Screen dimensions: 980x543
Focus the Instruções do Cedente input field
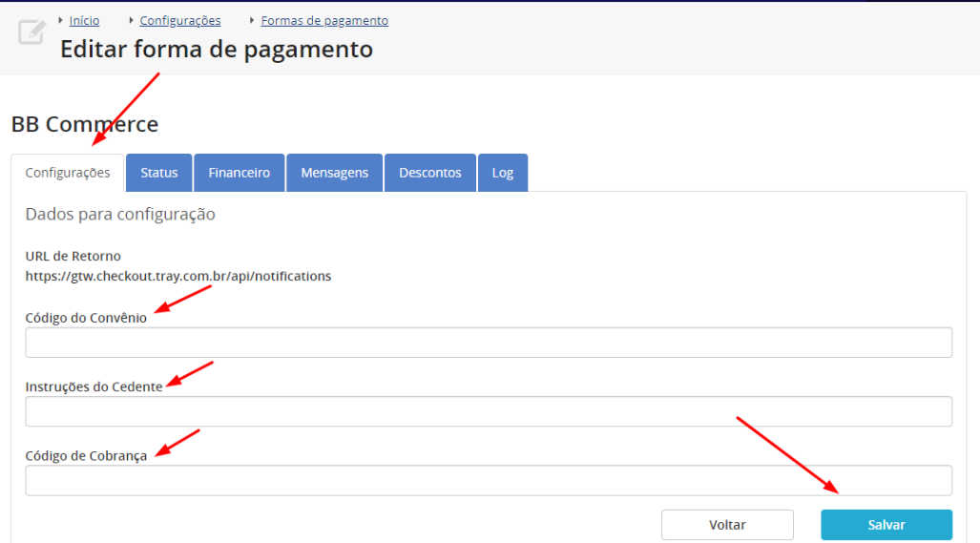pyautogui.click(x=489, y=411)
